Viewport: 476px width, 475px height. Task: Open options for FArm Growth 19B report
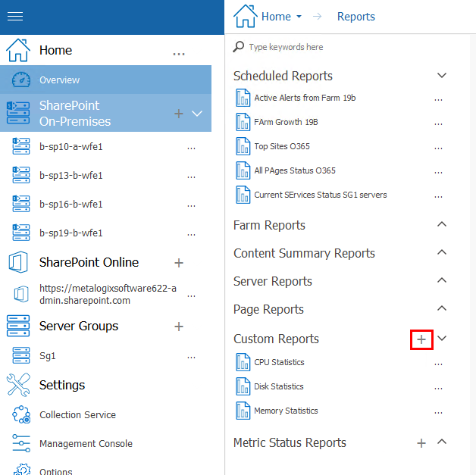pyautogui.click(x=438, y=124)
